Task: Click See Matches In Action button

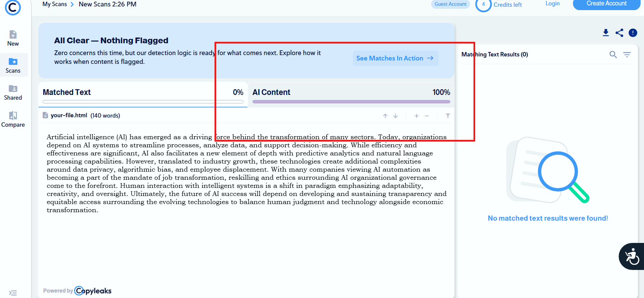Action: coord(395,58)
